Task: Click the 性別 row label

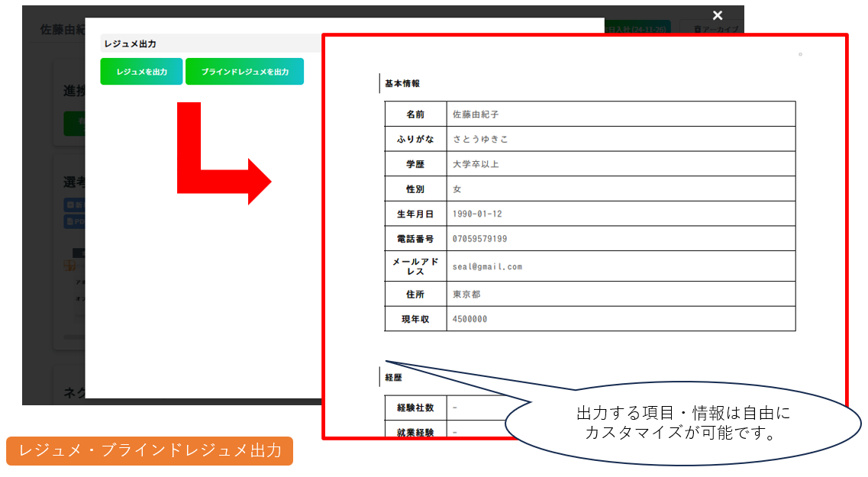Action: [415, 189]
